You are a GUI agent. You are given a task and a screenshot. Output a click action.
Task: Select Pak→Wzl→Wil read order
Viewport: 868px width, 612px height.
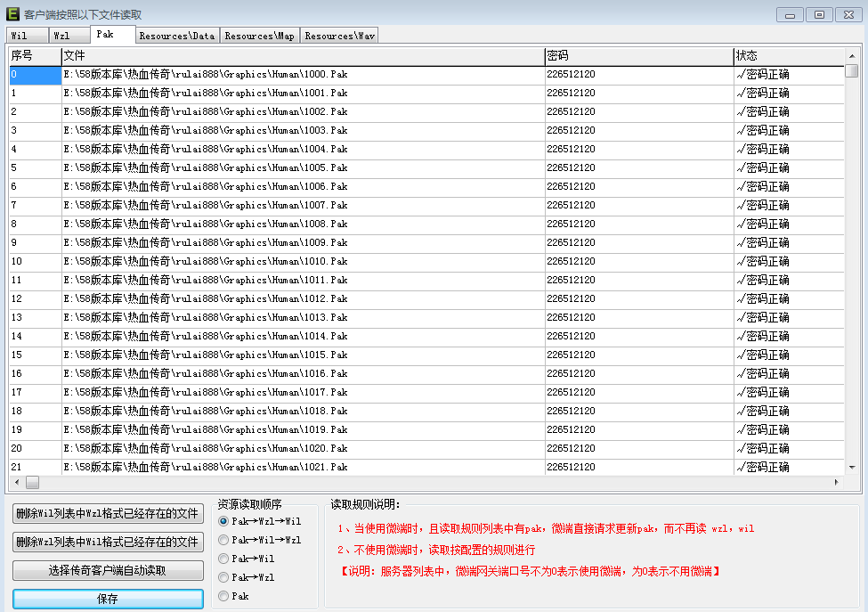pos(223,521)
